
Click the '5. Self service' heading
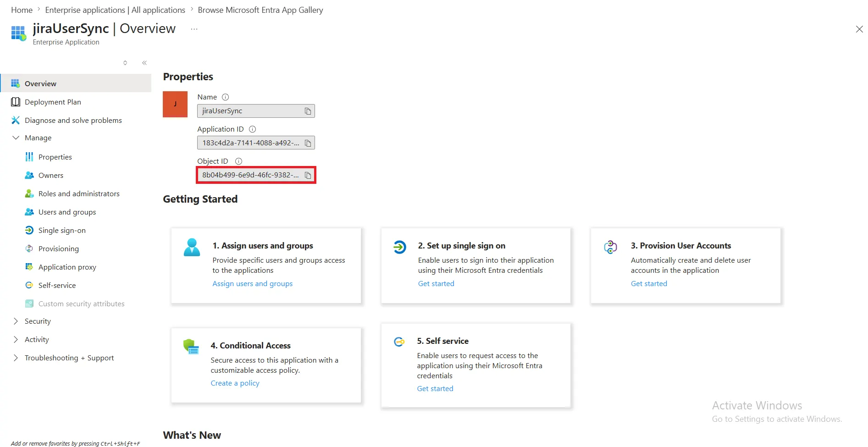tap(442, 341)
